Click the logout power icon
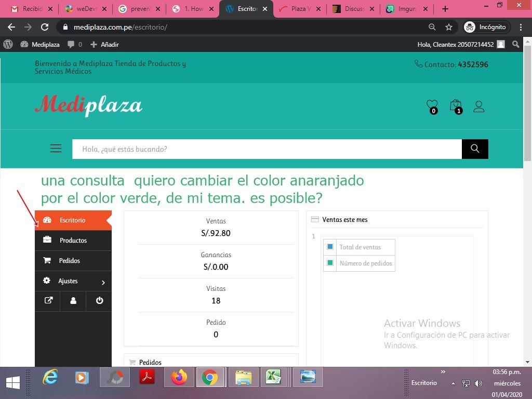The width and height of the screenshot is (532, 399). click(99, 301)
